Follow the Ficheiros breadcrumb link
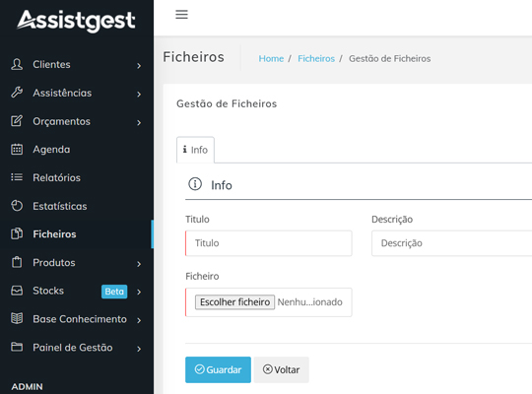This screenshot has width=532, height=394. point(316,58)
